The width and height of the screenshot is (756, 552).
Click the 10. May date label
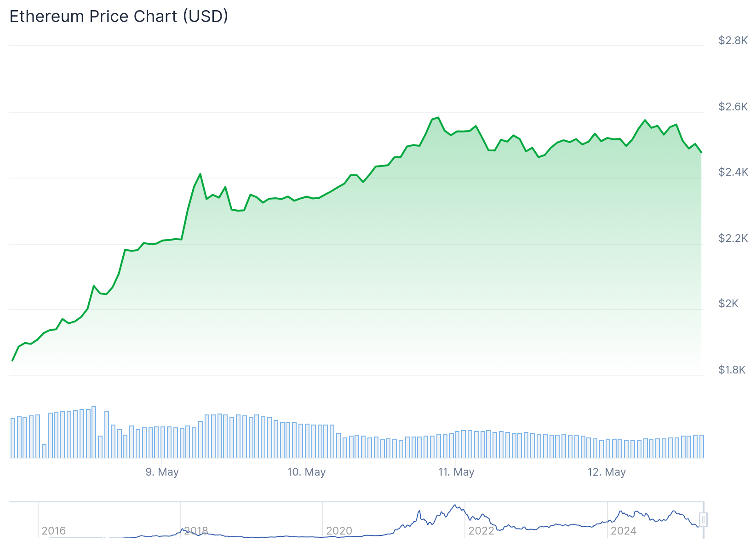click(x=306, y=472)
